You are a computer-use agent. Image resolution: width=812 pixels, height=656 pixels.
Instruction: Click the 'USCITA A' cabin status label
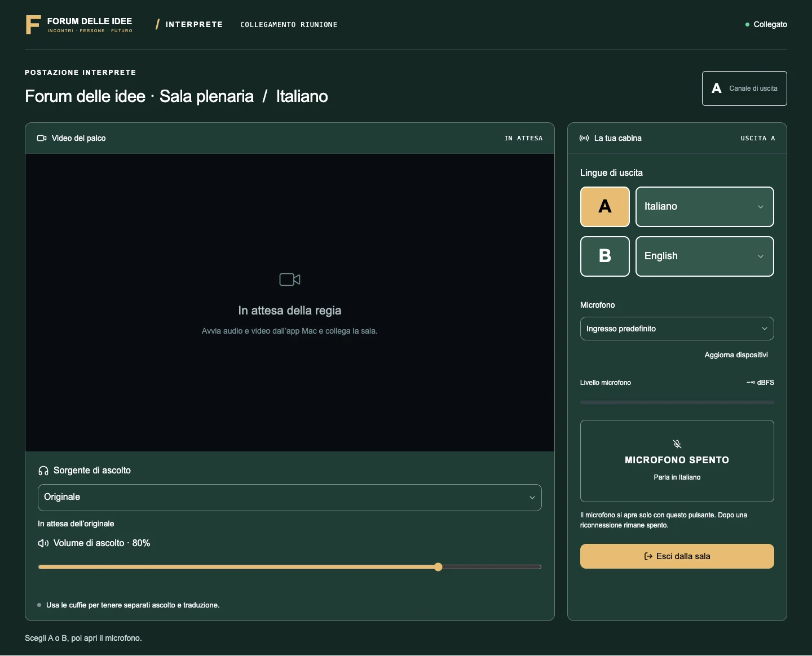point(758,138)
